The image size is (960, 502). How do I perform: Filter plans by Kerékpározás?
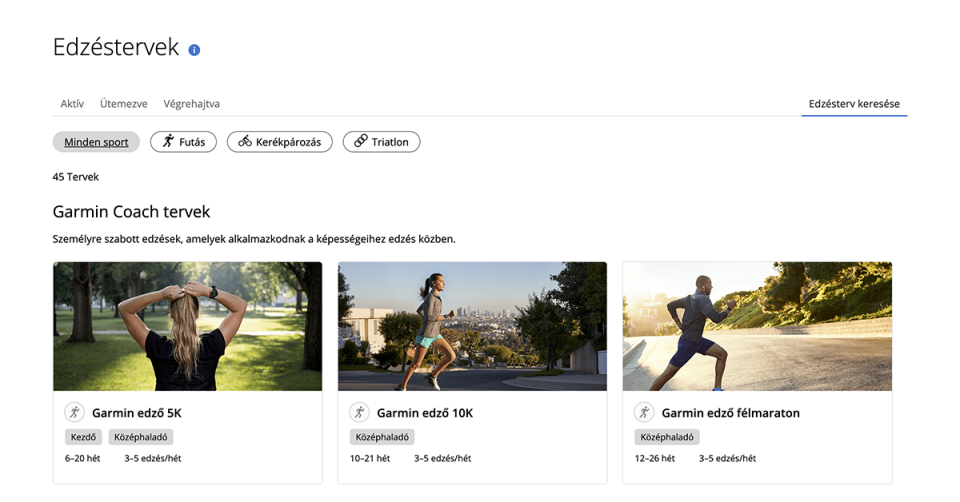(280, 142)
